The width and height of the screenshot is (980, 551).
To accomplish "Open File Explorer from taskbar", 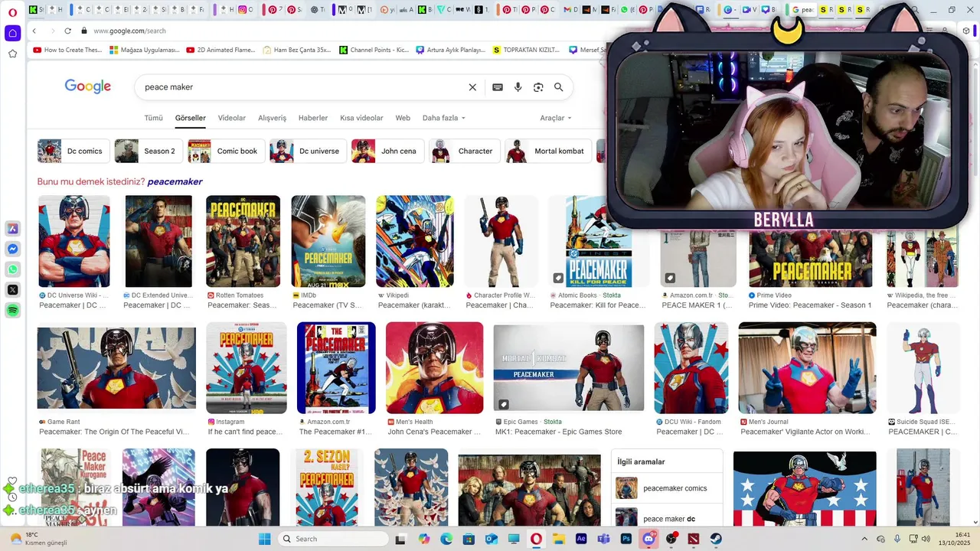I will [559, 539].
